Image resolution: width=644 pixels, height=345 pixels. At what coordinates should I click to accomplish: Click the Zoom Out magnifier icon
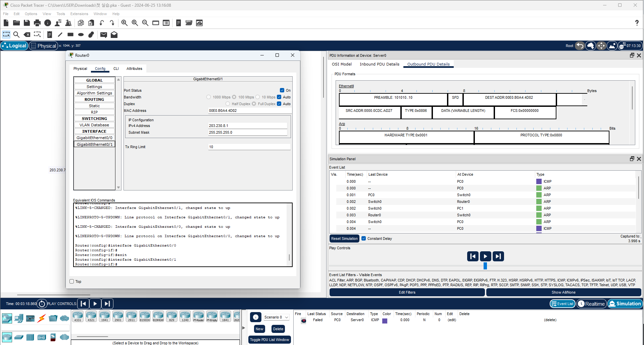[x=145, y=23]
